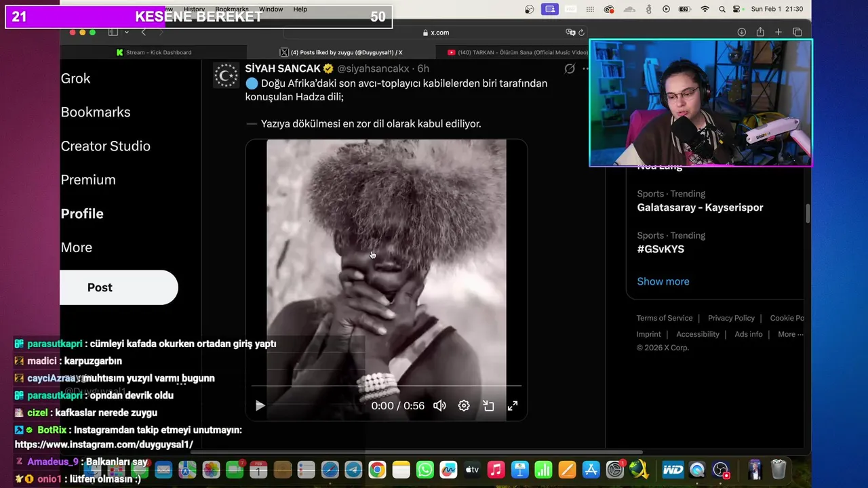The height and width of the screenshot is (488, 868).
Task: Open Numbers from the Dock
Action: 544,470
